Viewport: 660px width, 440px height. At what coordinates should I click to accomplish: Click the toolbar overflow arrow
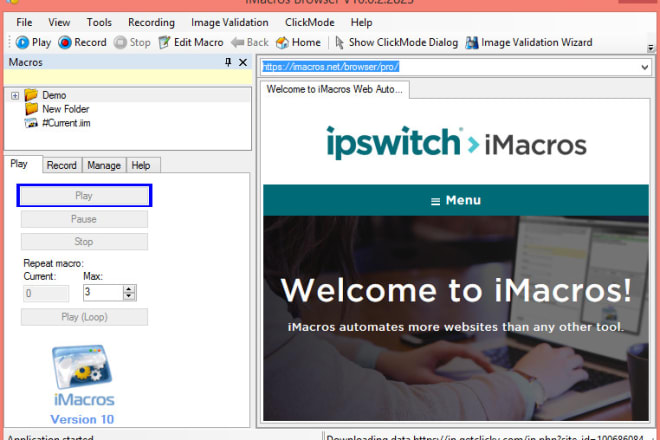pos(650,48)
